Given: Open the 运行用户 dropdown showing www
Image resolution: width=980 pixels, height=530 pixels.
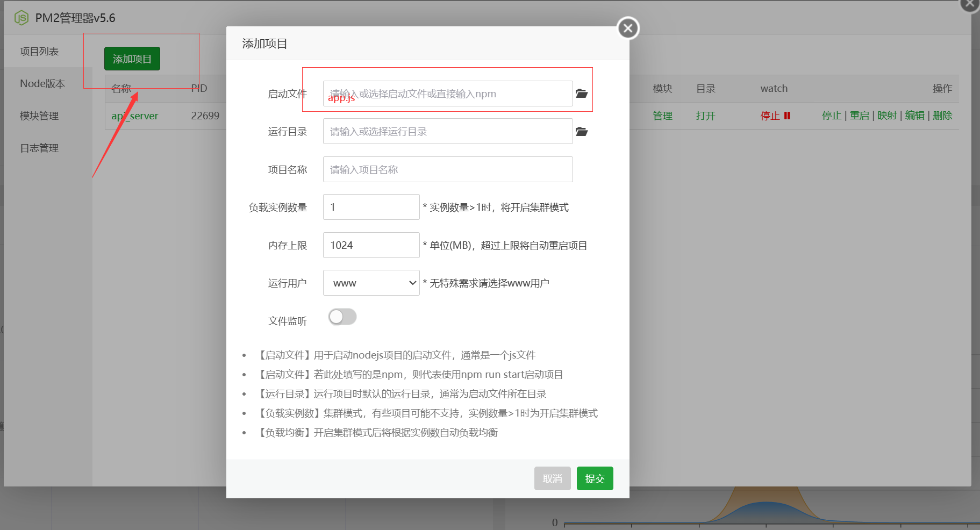Looking at the screenshot, I should pyautogui.click(x=371, y=283).
